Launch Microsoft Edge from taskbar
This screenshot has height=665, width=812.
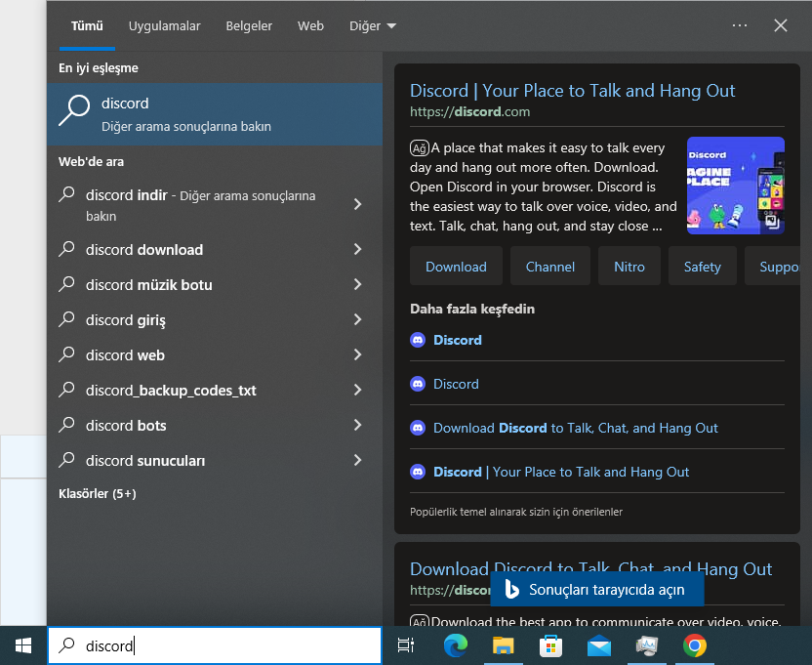point(455,645)
